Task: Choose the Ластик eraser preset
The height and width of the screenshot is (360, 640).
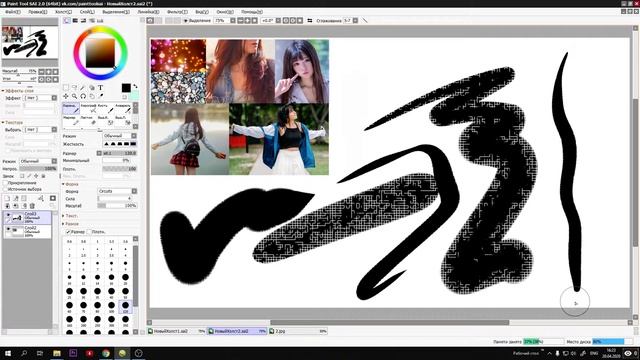Action: coord(88,120)
